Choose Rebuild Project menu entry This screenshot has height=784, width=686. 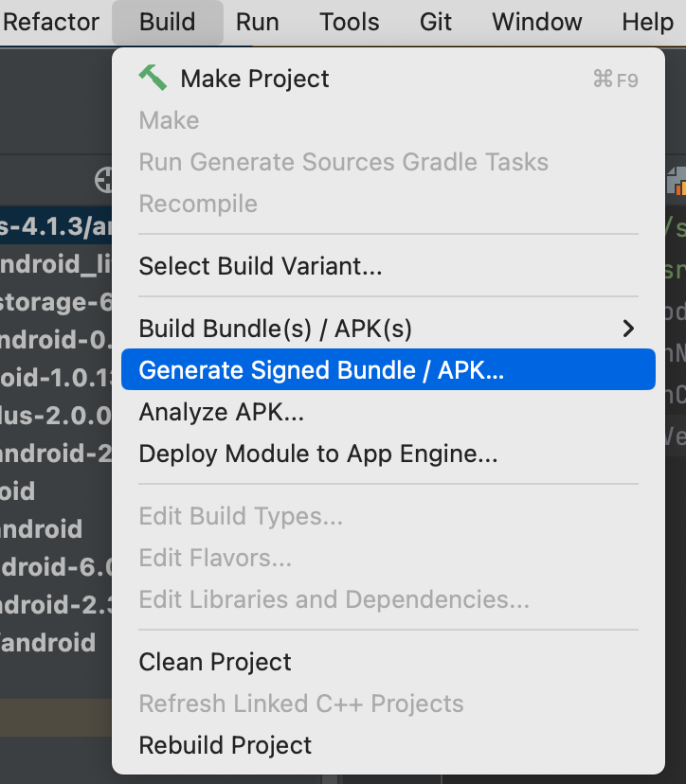tap(226, 745)
